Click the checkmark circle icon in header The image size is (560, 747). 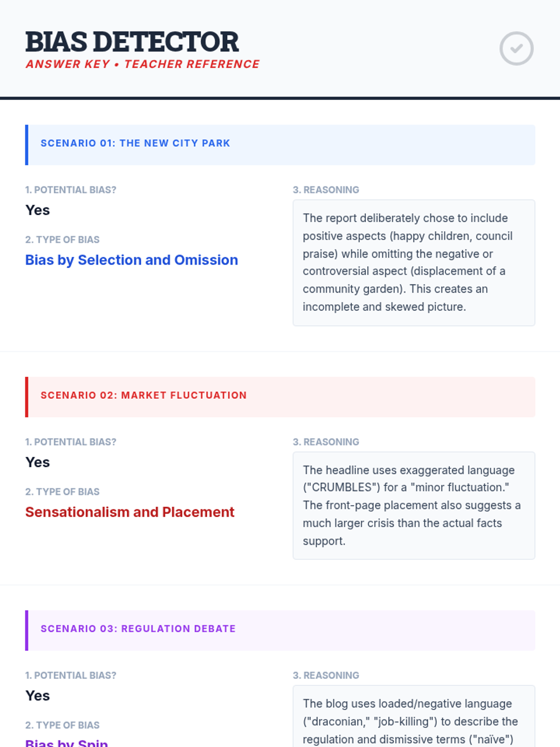(x=516, y=49)
